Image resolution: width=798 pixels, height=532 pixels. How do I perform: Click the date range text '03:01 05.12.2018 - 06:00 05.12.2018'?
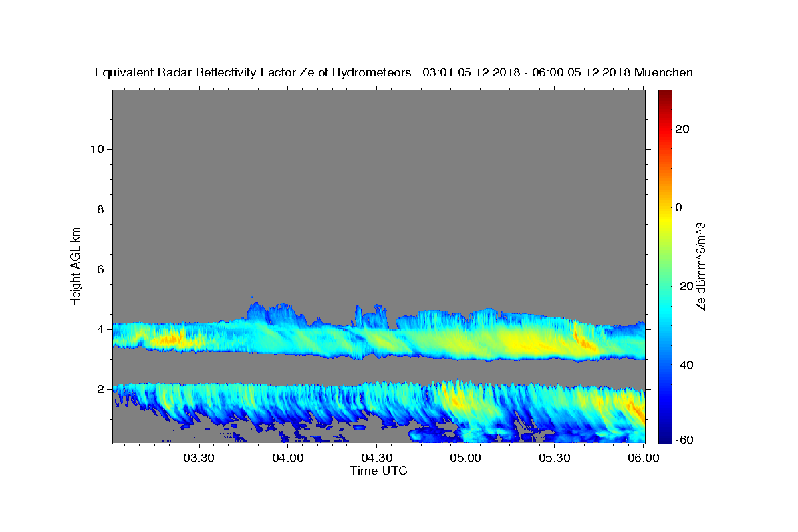(x=527, y=73)
